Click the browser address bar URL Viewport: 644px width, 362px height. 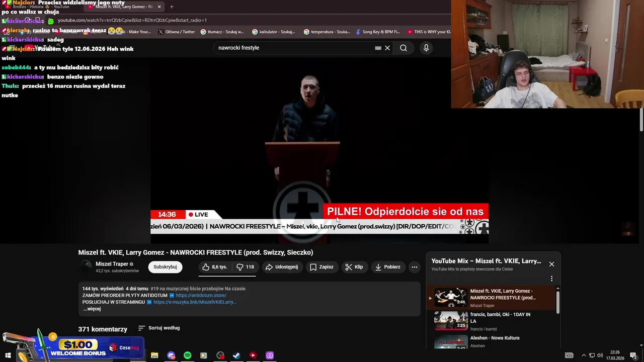coord(132,20)
